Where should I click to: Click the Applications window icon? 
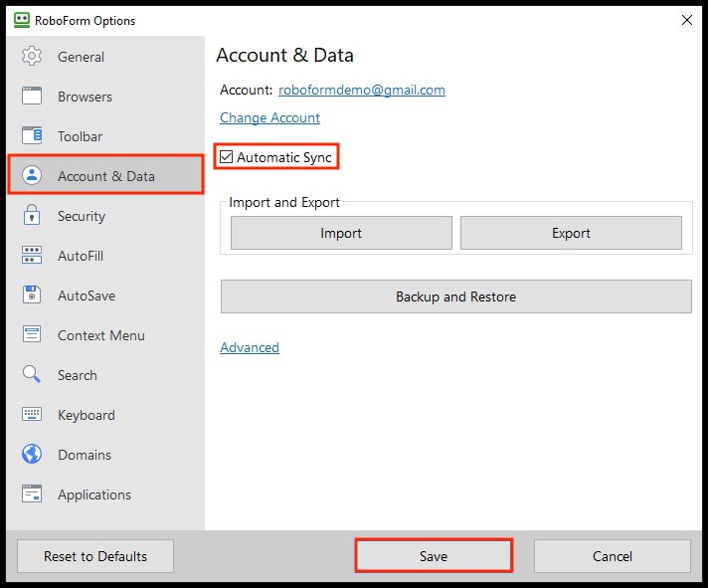pos(32,493)
